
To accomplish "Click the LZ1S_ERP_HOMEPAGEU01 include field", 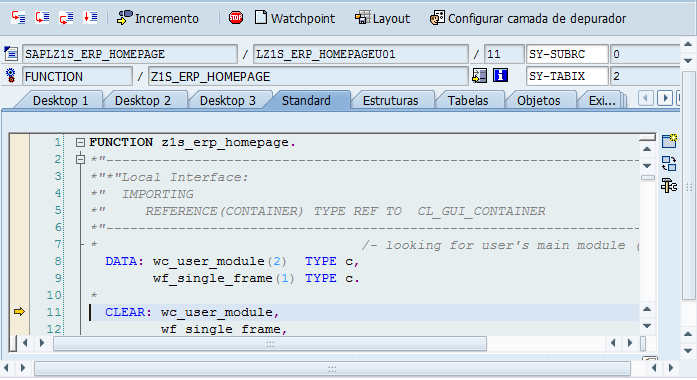I will 361,54.
